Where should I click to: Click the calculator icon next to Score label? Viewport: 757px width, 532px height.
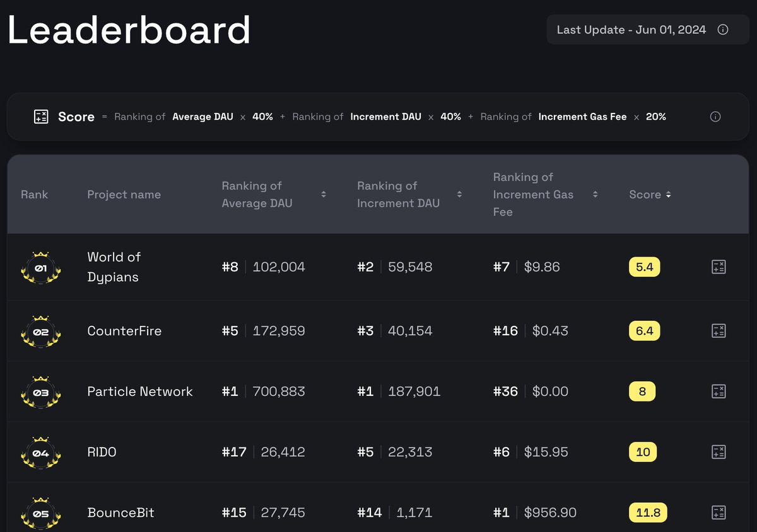click(x=41, y=117)
